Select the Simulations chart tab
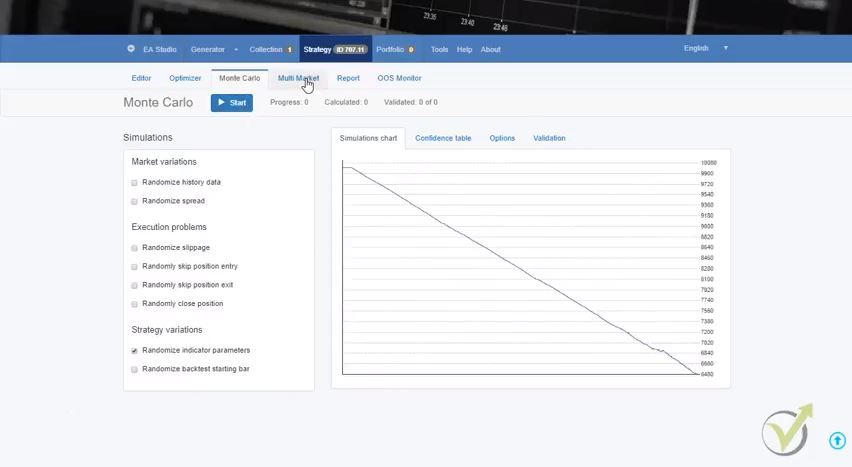This screenshot has width=852, height=467. [x=368, y=138]
